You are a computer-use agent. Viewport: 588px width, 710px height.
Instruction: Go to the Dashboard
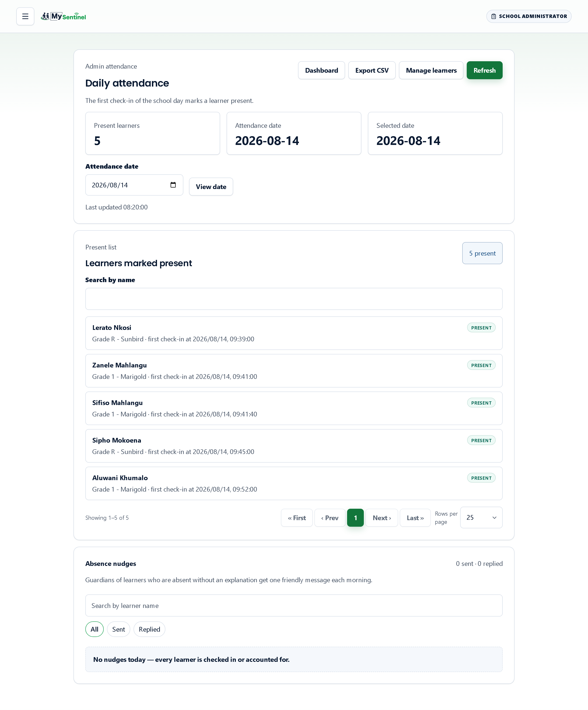click(321, 70)
